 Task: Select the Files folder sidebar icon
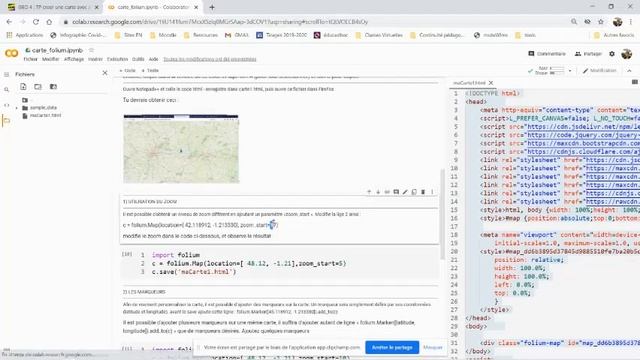(x=6, y=121)
